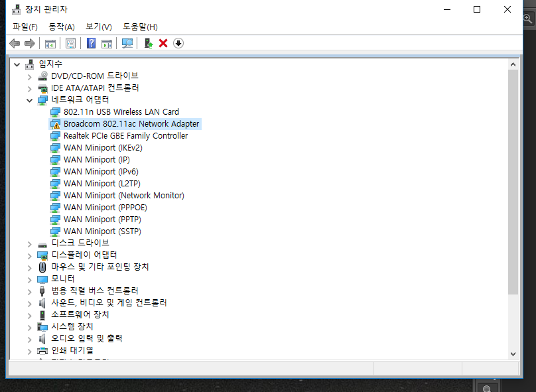Screen dimensions: 536x392
Task: Open the 파일(F) menu
Action: [x=25, y=27]
